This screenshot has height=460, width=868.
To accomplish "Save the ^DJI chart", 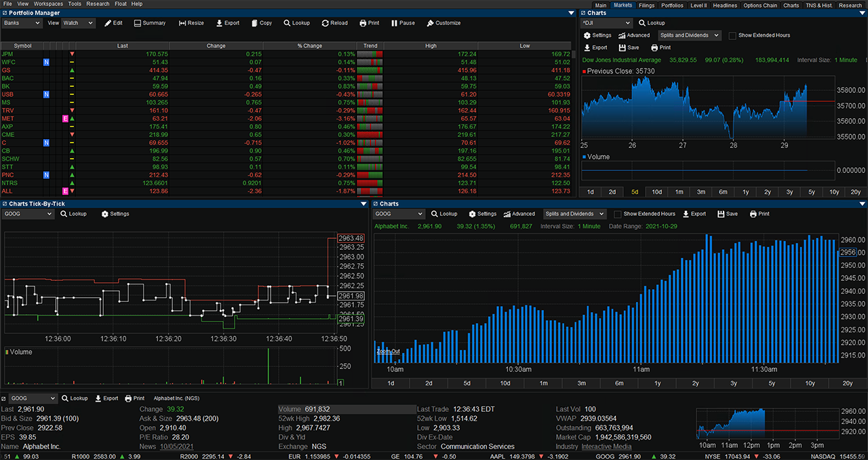I will pyautogui.click(x=629, y=47).
